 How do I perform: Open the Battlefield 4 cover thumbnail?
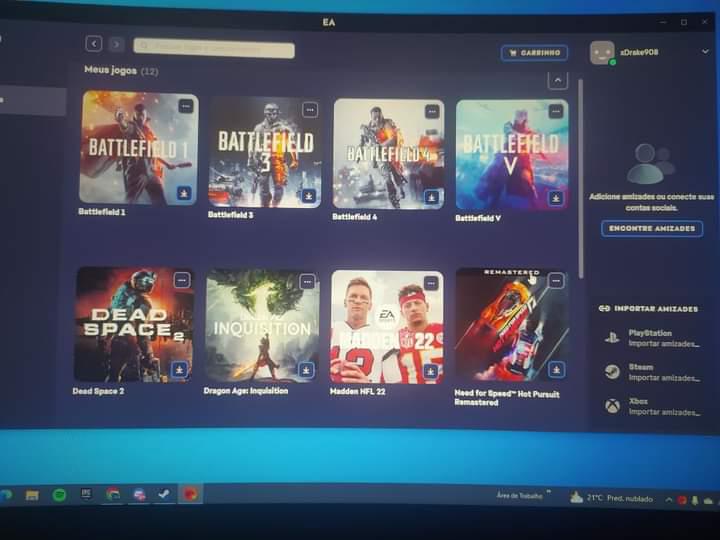click(x=388, y=154)
